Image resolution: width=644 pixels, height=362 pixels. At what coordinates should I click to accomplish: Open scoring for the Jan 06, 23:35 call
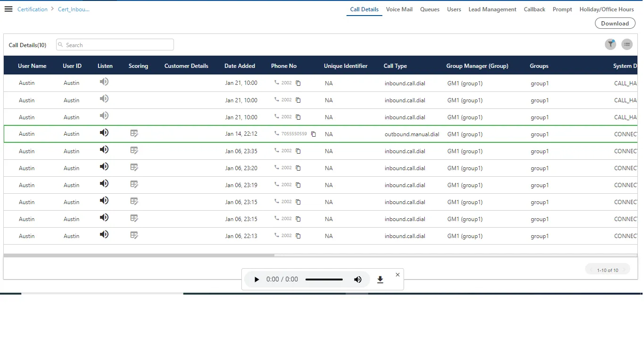(134, 151)
